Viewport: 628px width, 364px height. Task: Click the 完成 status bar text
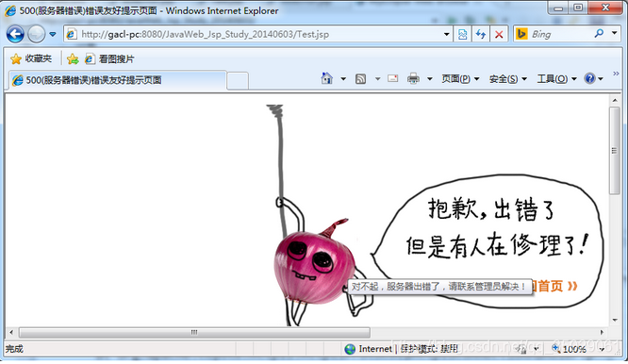(x=14, y=349)
